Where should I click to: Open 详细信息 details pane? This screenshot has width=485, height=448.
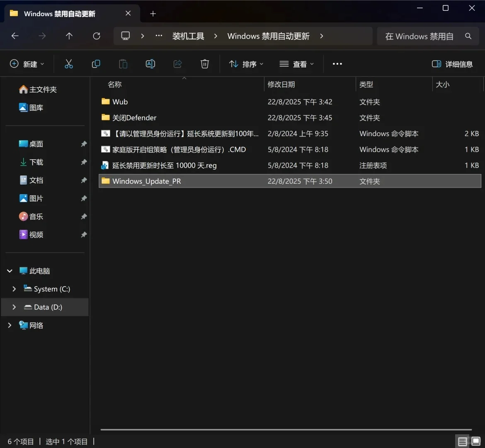pyautogui.click(x=453, y=64)
